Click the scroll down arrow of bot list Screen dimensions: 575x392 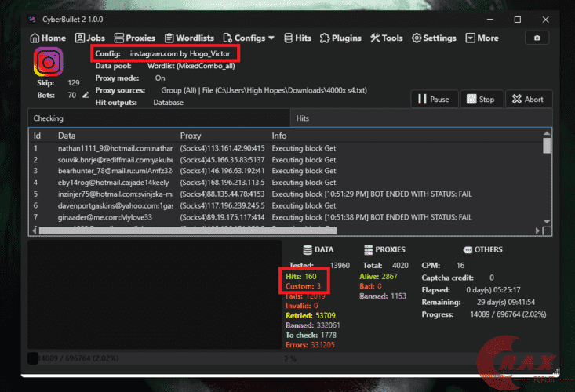click(x=547, y=222)
